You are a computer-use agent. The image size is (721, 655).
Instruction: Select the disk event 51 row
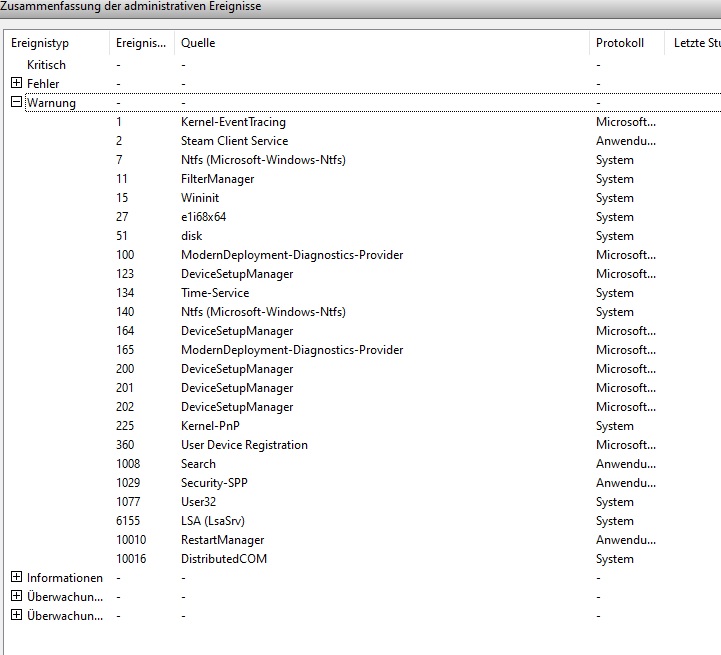point(362,236)
